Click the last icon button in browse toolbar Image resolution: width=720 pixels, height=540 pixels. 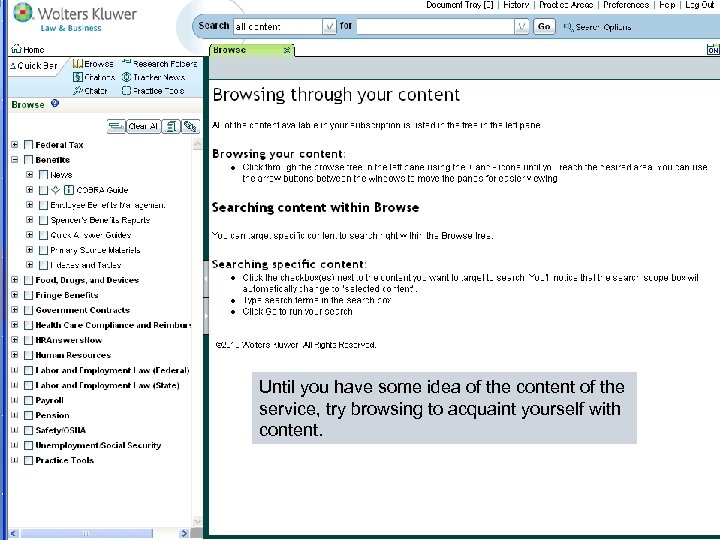(190, 126)
